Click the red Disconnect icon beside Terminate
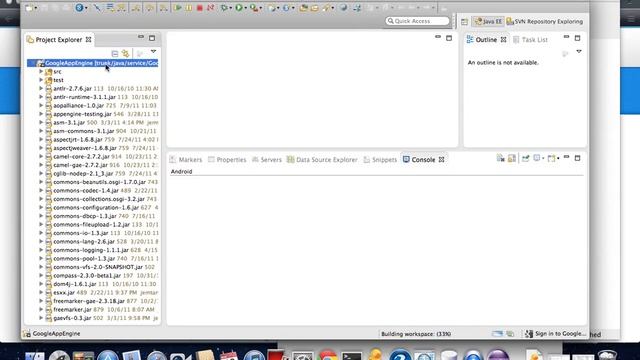 coord(210,8)
